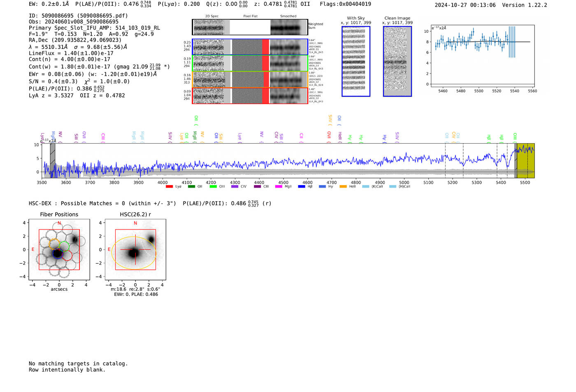Select the green-bordered fiber cutout row
Screen dimensions: 576x392
[x=250, y=63]
